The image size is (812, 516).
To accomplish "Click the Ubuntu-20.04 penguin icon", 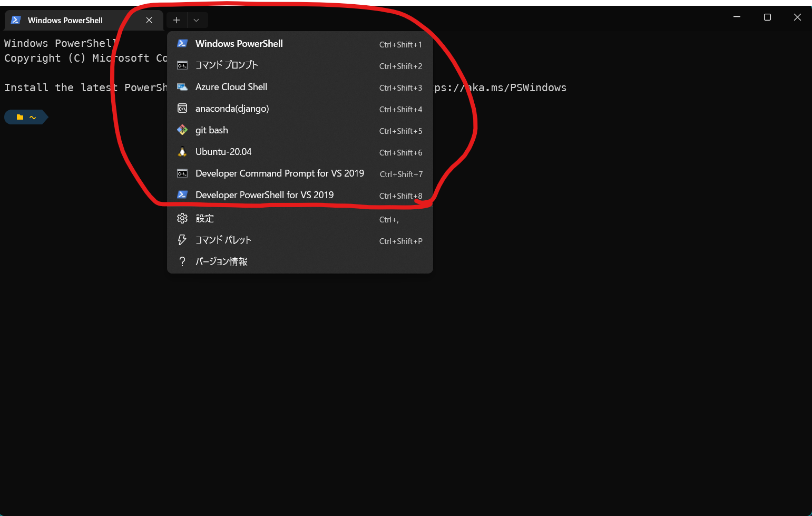I will 182,152.
